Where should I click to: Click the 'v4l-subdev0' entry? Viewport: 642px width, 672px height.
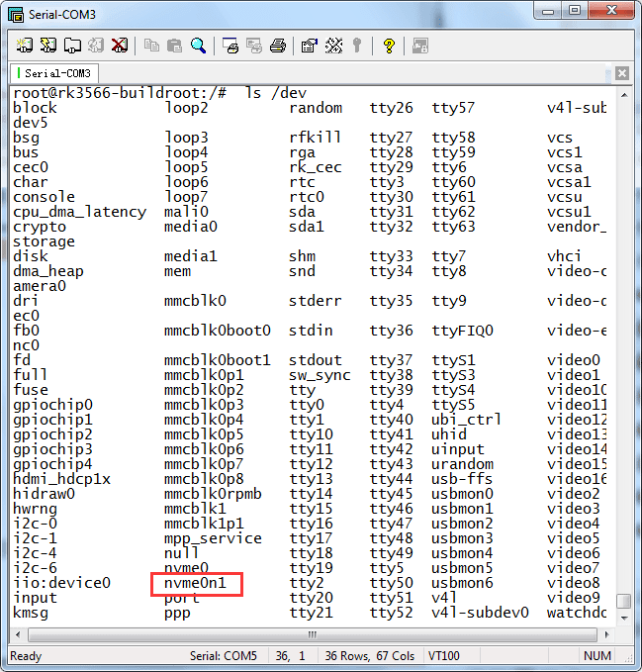tap(480, 613)
